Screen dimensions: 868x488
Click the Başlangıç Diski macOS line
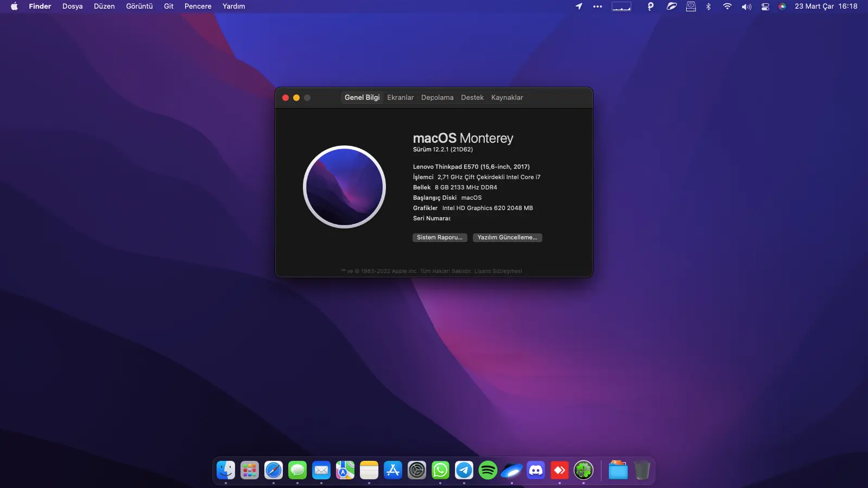click(447, 198)
